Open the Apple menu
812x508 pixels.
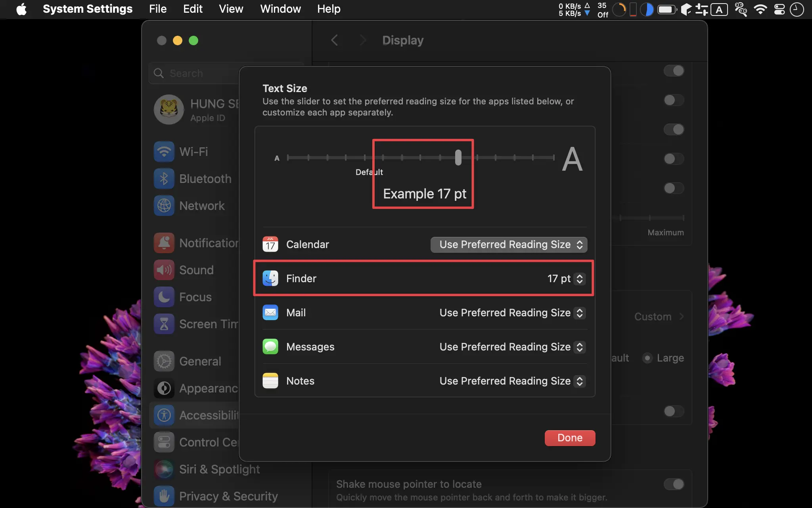click(x=21, y=9)
